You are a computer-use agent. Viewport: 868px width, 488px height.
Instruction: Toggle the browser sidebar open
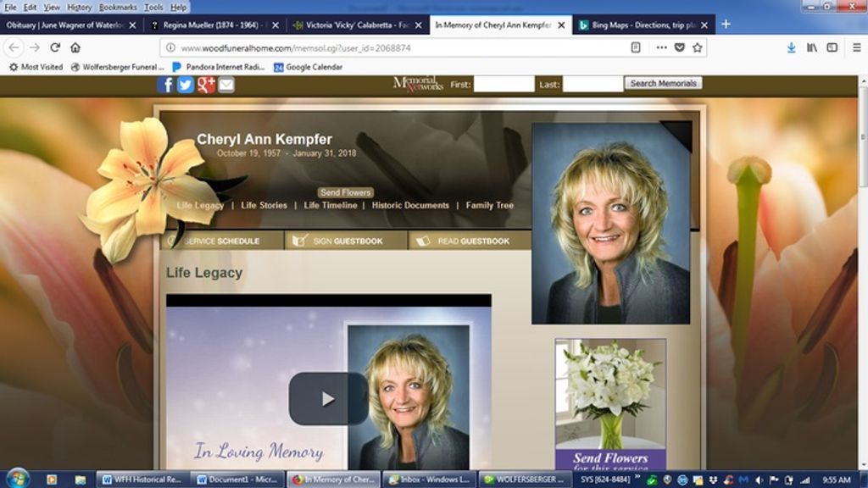click(x=832, y=48)
